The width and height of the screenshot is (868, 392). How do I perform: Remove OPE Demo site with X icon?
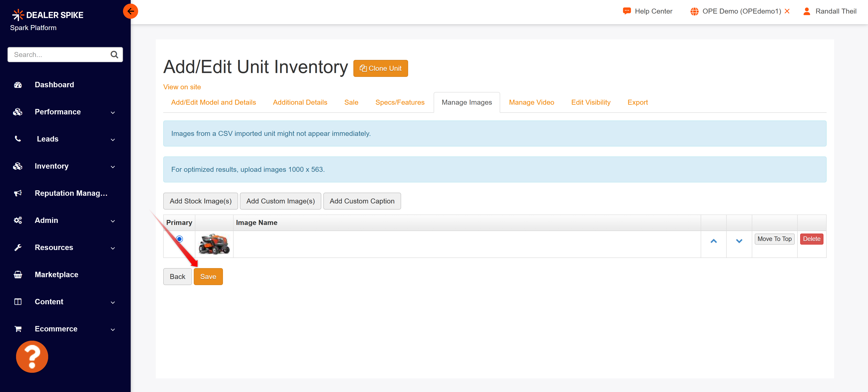pos(787,11)
